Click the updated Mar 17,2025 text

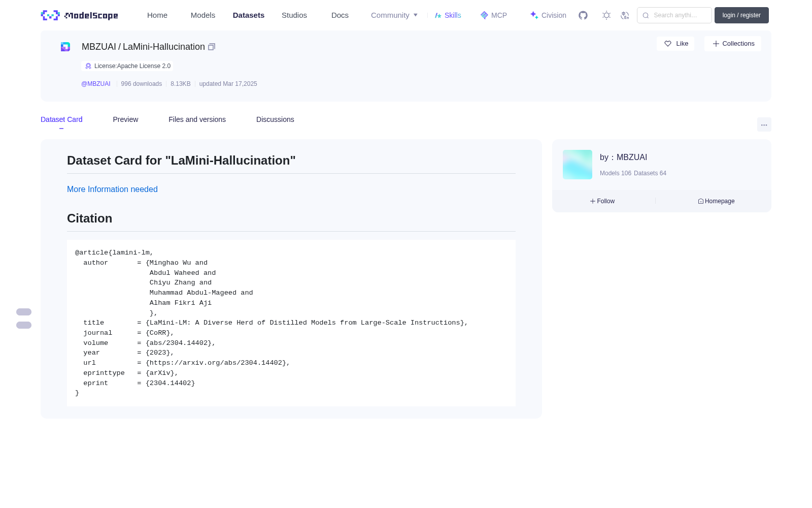click(x=228, y=84)
